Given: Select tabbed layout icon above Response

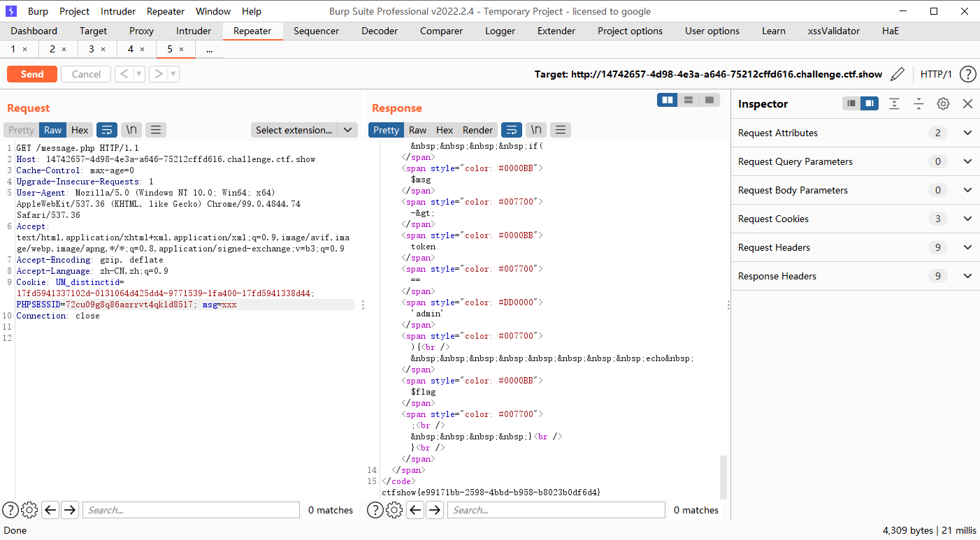Looking at the screenshot, I should [709, 101].
